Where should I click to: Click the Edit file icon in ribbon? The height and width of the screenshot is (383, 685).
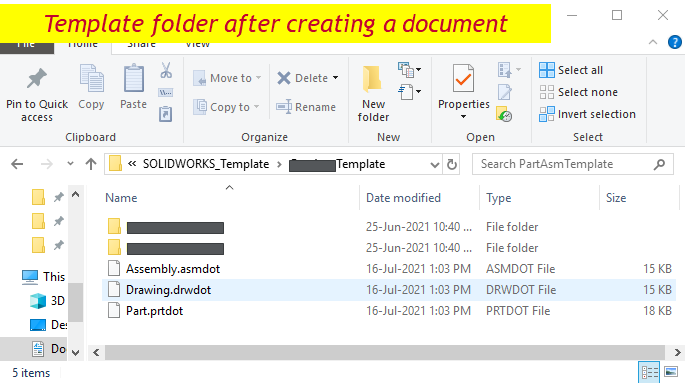pos(505,92)
